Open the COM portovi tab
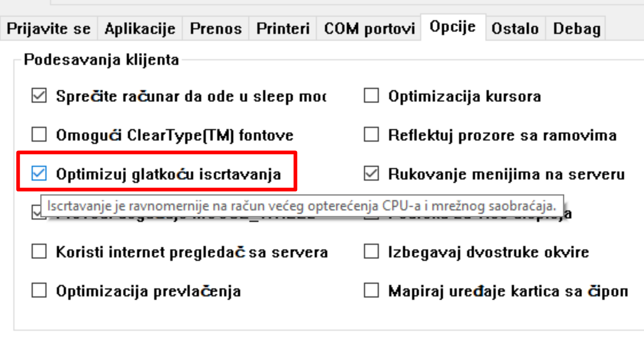The height and width of the screenshot is (342, 644). (x=369, y=29)
